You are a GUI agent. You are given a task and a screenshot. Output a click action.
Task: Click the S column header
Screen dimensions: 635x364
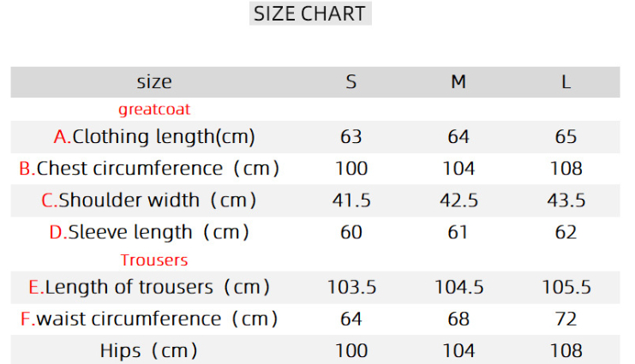pyautogui.click(x=351, y=82)
